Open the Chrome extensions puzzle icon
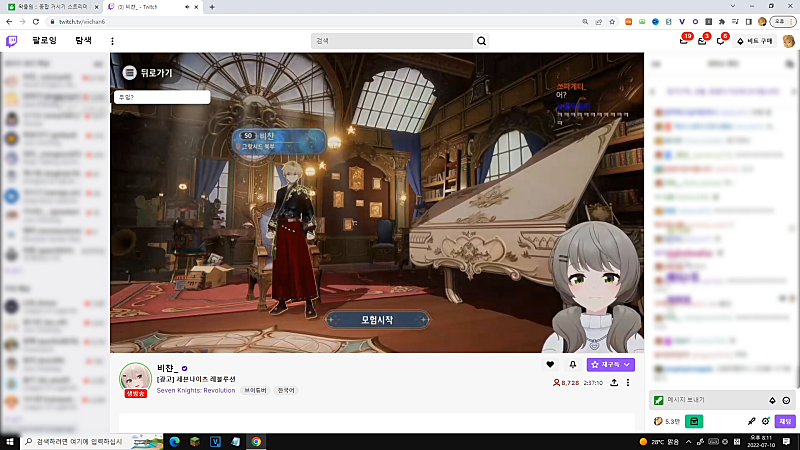 (722, 22)
